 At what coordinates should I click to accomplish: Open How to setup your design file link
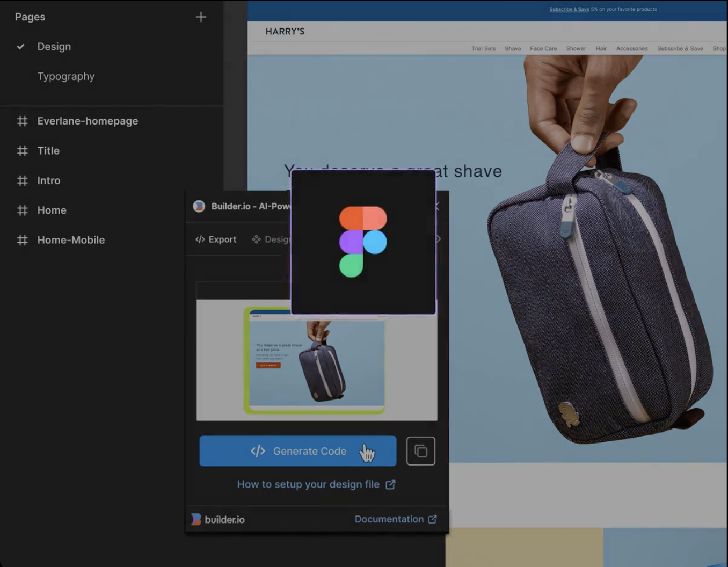[x=316, y=484]
